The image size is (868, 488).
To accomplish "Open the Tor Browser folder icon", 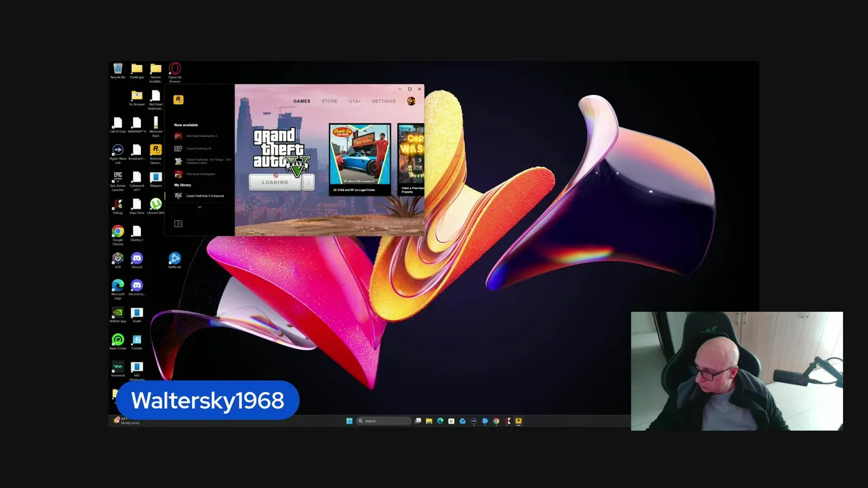I will coord(137,98).
